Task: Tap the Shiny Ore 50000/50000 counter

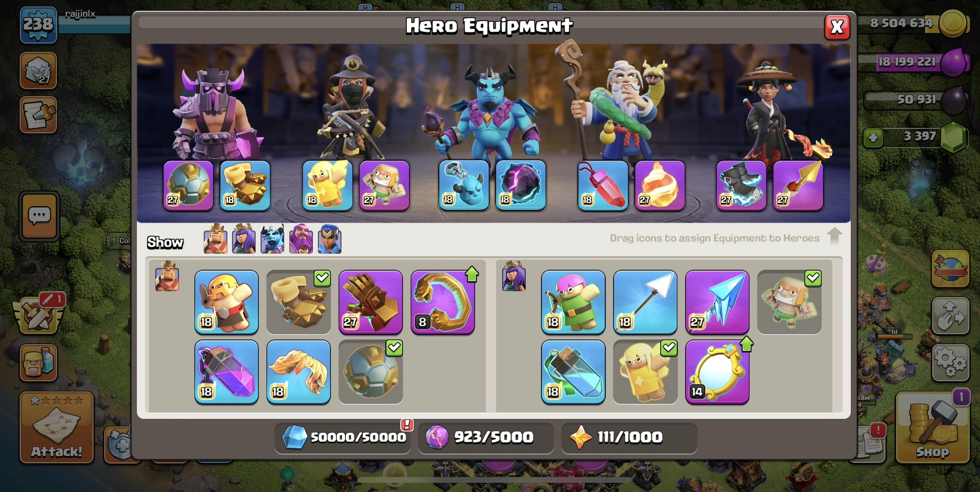Action: [343, 437]
